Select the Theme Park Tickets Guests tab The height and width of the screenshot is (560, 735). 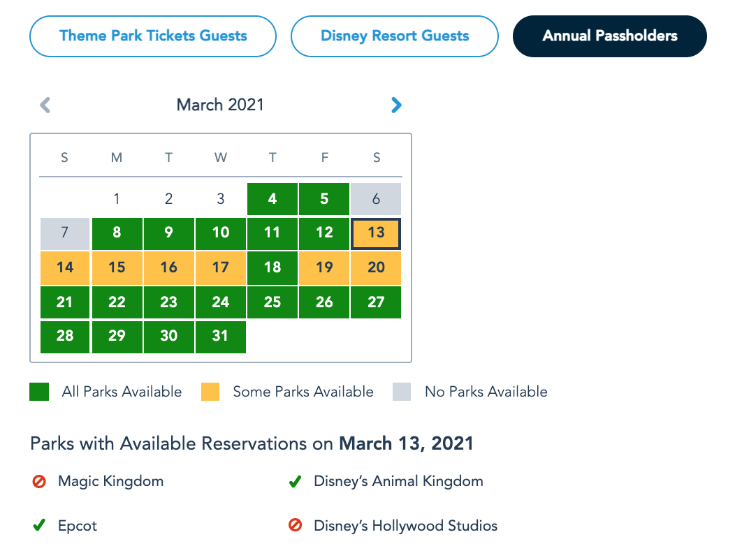(153, 36)
